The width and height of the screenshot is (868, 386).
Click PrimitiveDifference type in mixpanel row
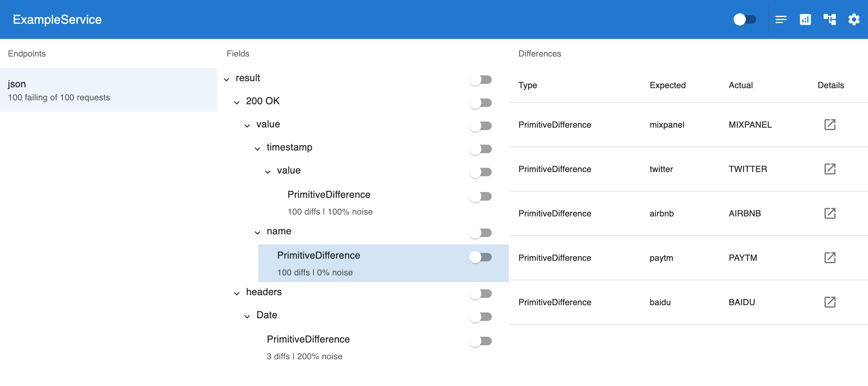tap(555, 125)
